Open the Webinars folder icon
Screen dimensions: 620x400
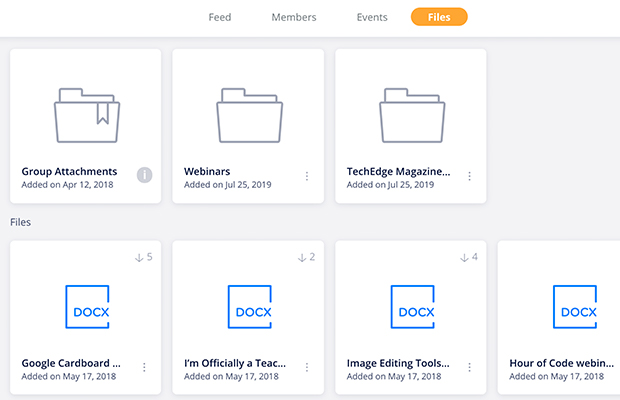point(250,115)
